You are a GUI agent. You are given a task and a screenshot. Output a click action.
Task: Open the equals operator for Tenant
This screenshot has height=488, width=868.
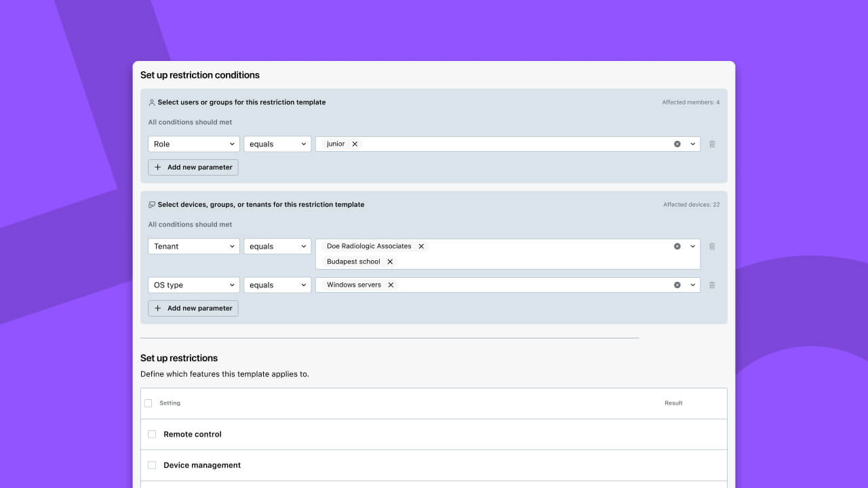tap(277, 246)
